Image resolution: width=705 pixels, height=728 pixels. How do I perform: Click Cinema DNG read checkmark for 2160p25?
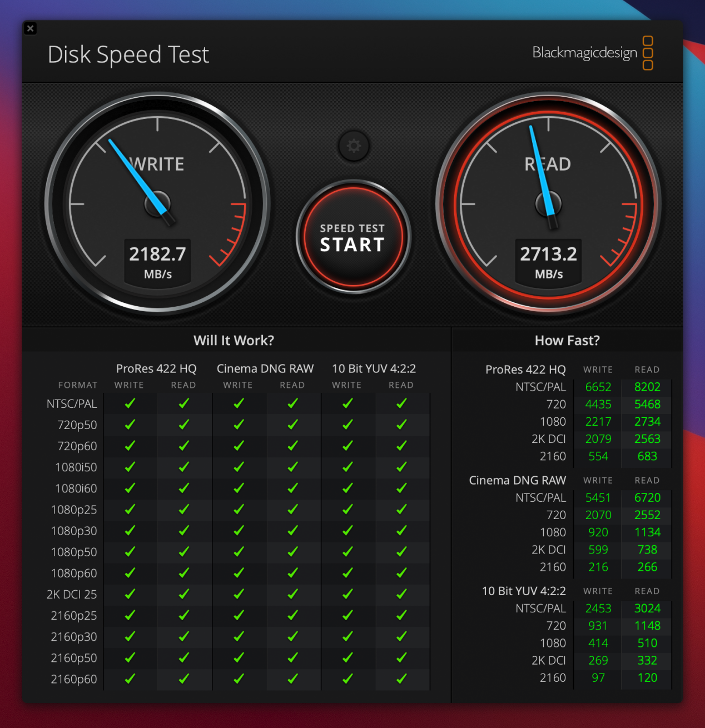point(293,615)
